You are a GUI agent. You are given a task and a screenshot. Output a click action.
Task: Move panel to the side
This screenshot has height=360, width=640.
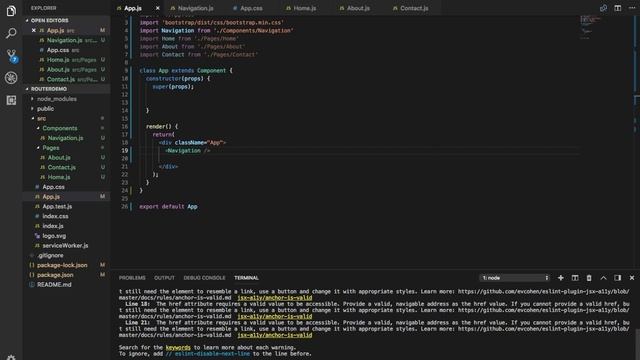point(618,278)
